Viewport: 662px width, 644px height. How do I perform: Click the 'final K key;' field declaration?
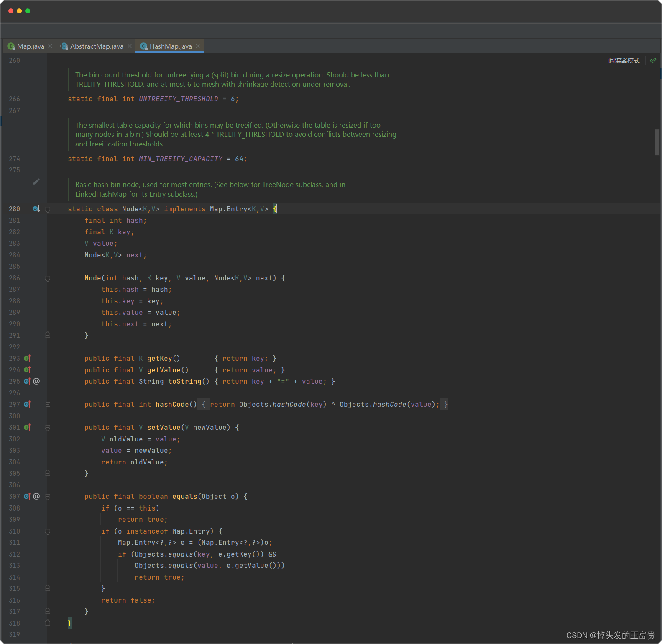[x=109, y=232]
